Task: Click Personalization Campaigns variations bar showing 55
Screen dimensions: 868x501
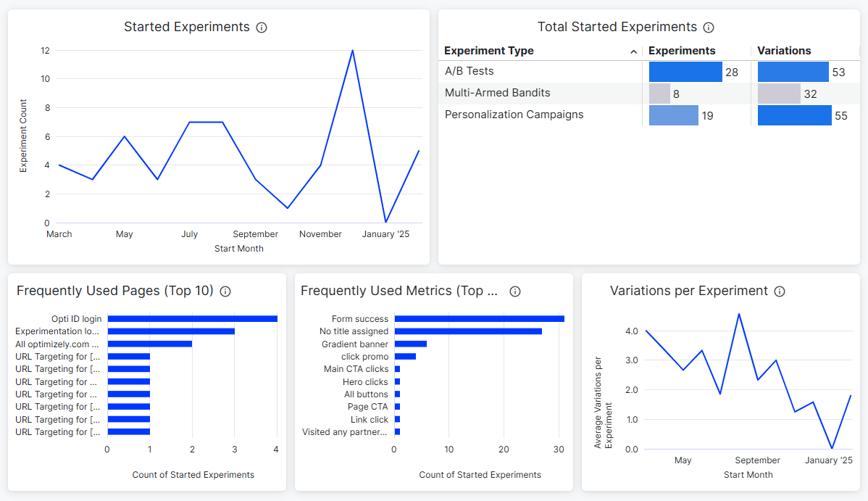Action: point(794,115)
